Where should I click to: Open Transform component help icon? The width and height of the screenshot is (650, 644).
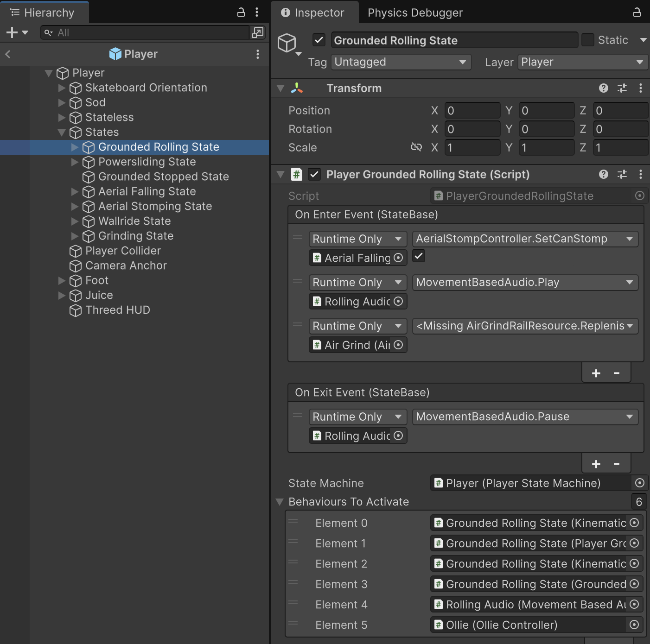tap(603, 88)
